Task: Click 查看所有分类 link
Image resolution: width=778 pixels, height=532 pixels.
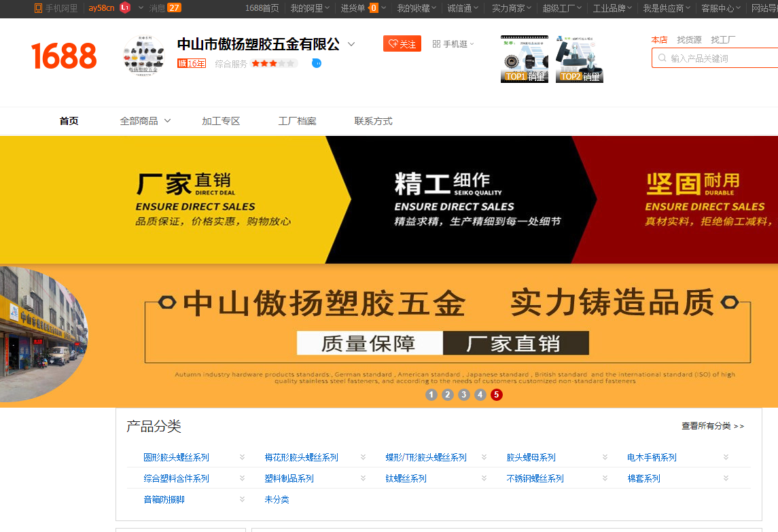Action: tap(713, 426)
